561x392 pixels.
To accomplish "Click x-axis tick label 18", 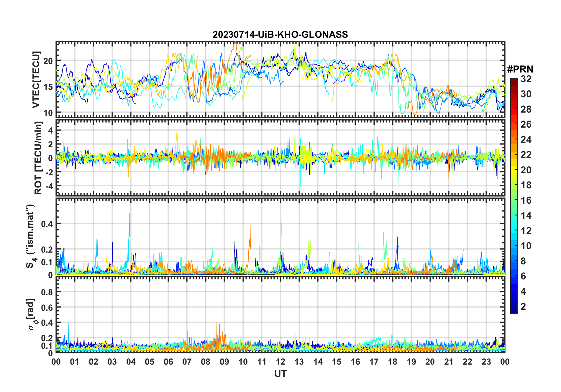I will click(x=393, y=362).
